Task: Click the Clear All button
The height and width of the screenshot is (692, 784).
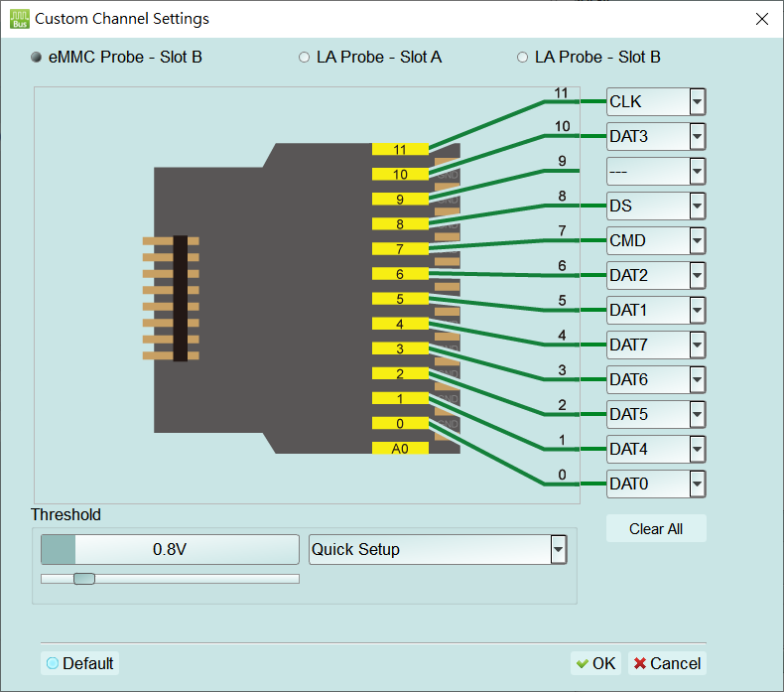Action: coord(656,528)
